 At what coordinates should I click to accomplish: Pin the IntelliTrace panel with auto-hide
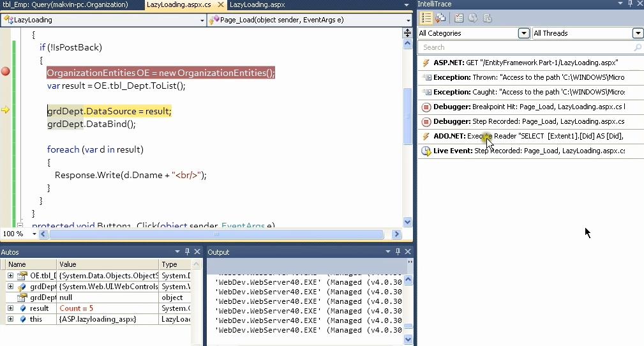point(629,4)
